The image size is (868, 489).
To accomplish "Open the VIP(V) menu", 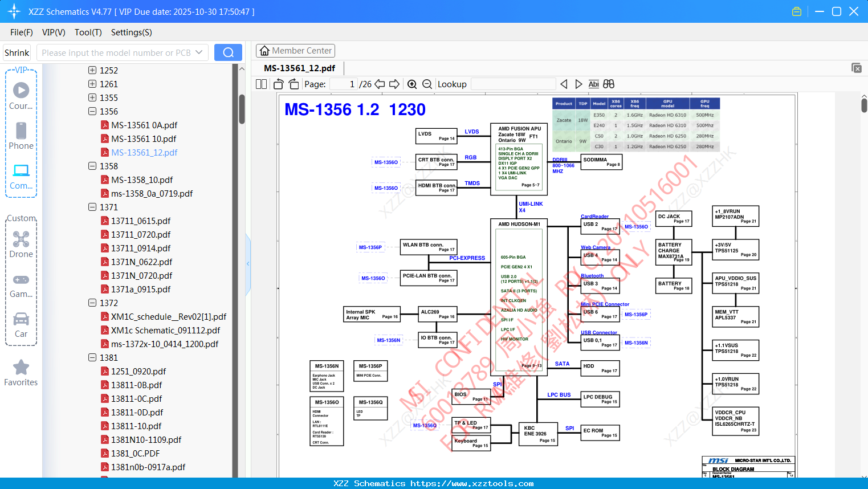I will click(x=54, y=32).
